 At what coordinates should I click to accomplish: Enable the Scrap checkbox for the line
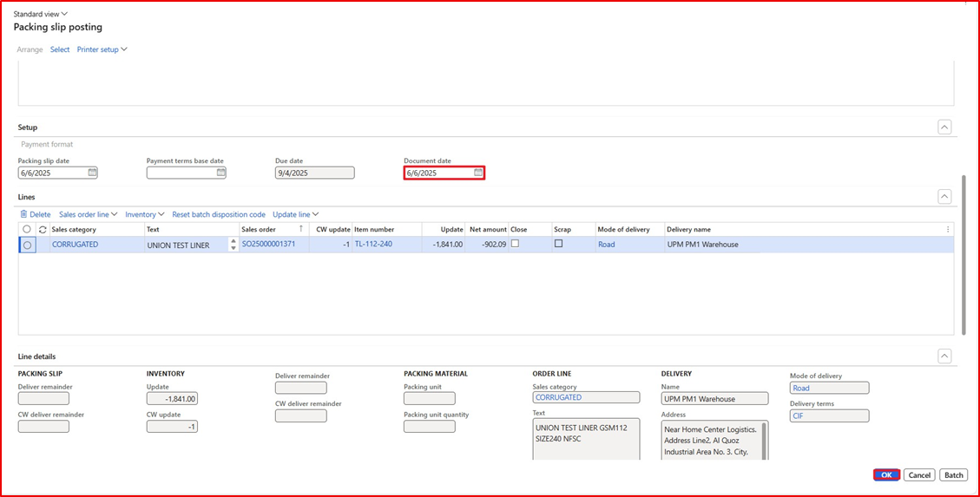click(x=558, y=244)
